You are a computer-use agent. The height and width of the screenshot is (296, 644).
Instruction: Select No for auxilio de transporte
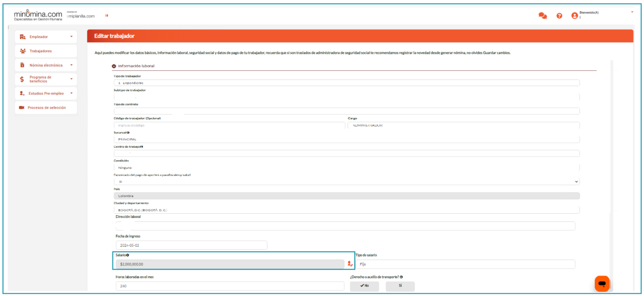[364, 286]
